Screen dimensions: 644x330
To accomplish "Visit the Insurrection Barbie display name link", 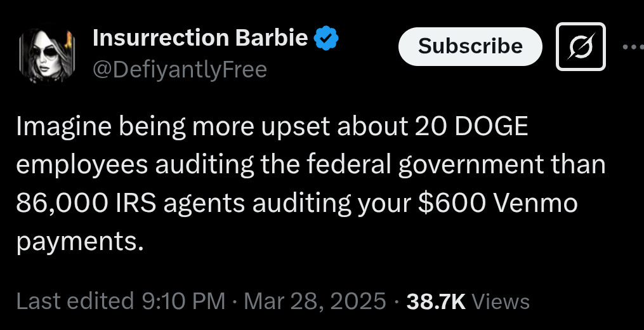I will pyautogui.click(x=200, y=39).
